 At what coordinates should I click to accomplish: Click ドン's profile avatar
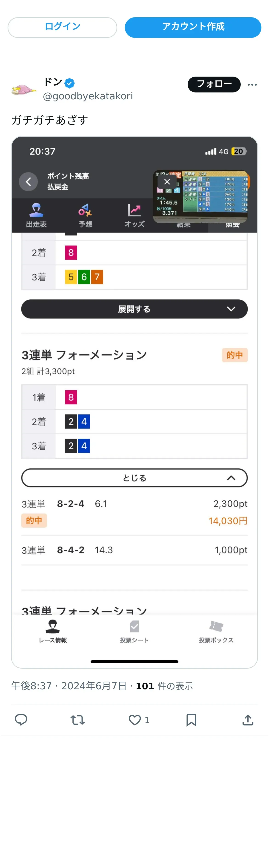click(x=24, y=89)
